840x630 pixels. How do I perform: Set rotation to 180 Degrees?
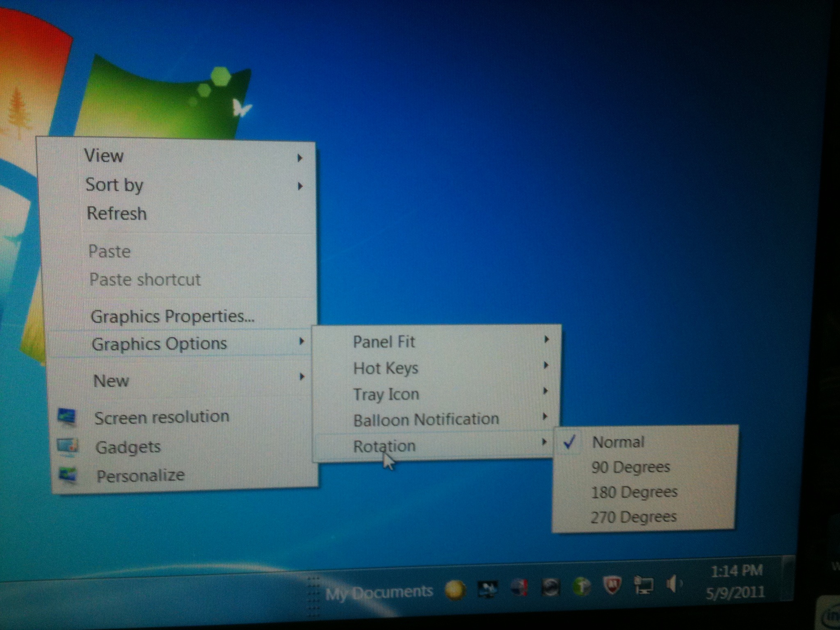click(634, 492)
